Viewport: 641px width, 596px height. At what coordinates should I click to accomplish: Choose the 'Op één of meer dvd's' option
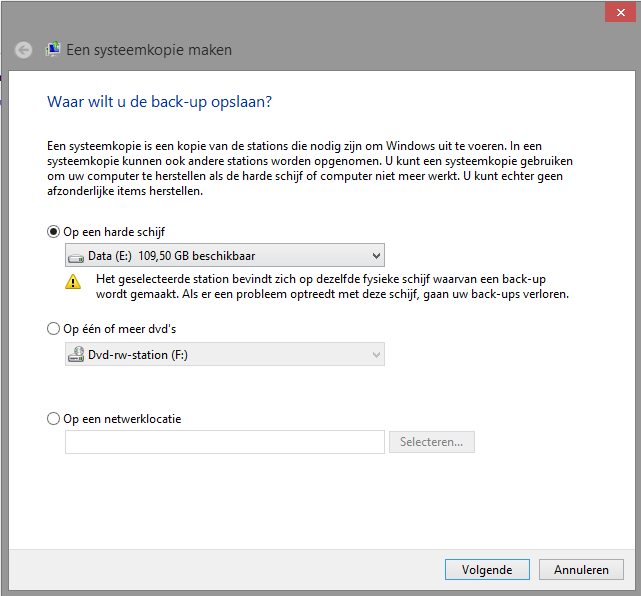click(53, 329)
